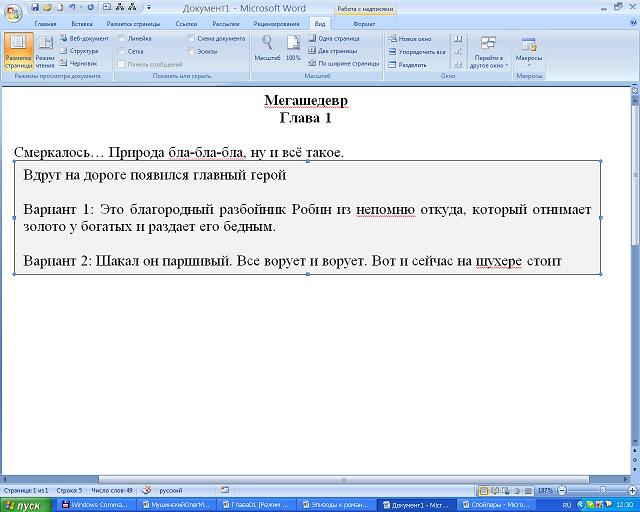Expand the quick access toolbar customize arrow
640x512 pixels.
[x=149, y=7]
